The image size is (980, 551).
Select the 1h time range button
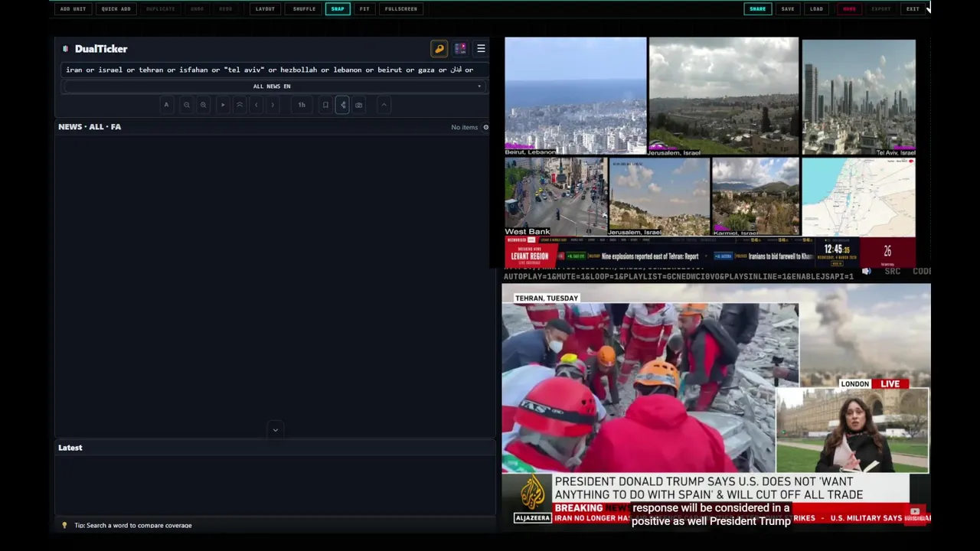pos(302,105)
